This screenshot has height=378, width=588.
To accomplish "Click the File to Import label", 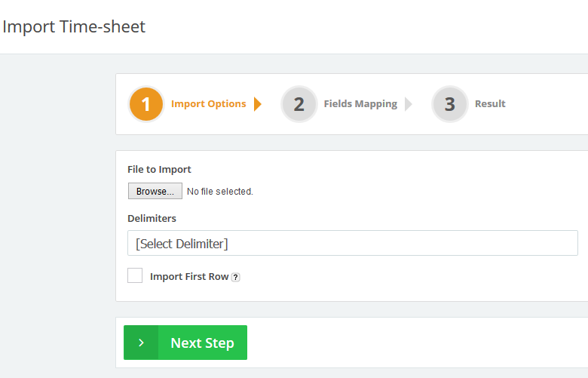I will click(x=159, y=170).
